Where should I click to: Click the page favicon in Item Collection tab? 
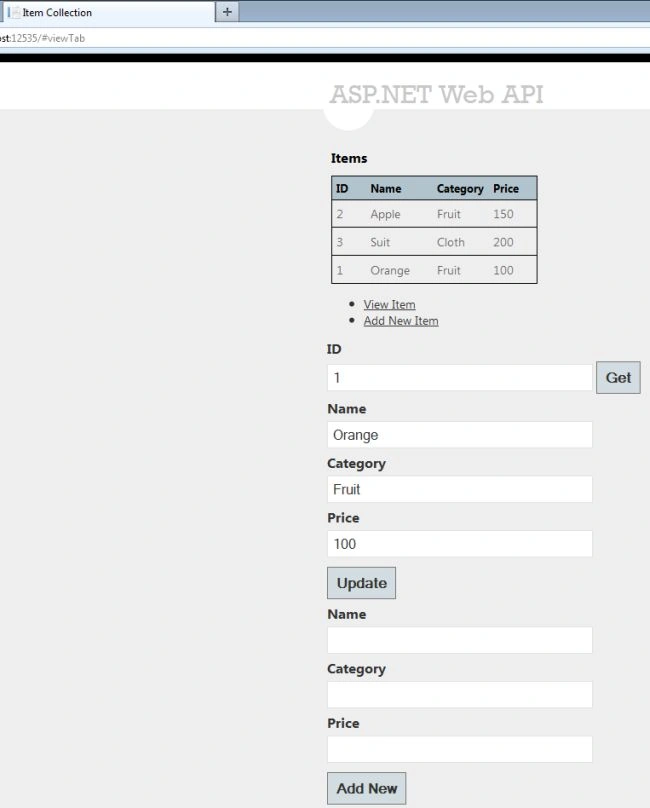tap(15, 12)
